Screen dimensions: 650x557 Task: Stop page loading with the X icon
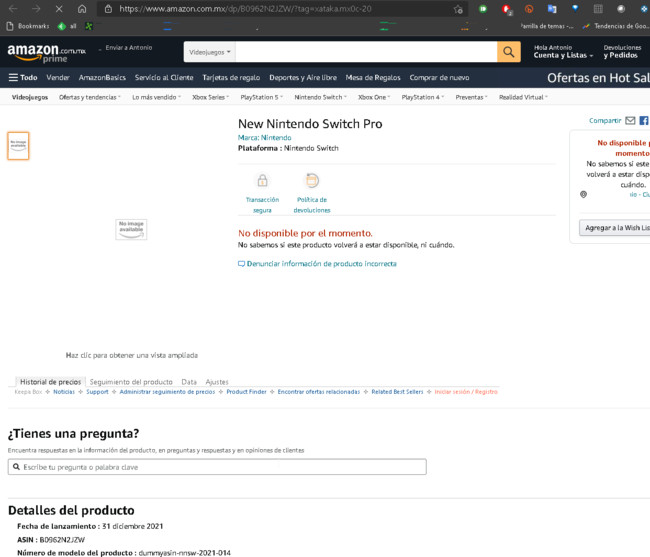[59, 9]
